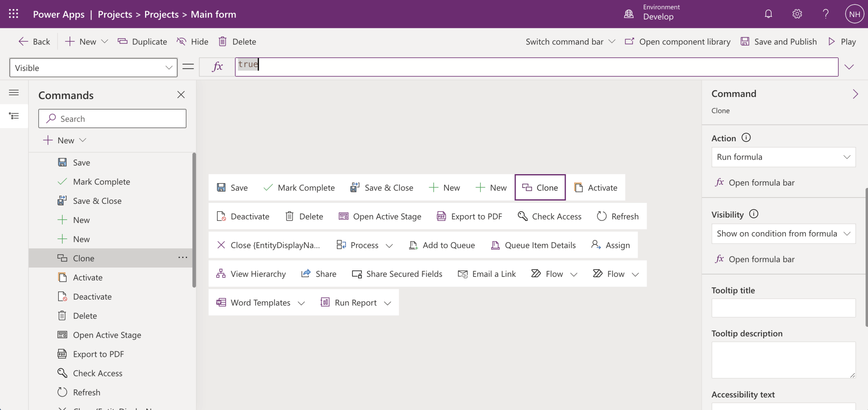Open the Switch command bar menu
868x410 pixels.
(570, 42)
